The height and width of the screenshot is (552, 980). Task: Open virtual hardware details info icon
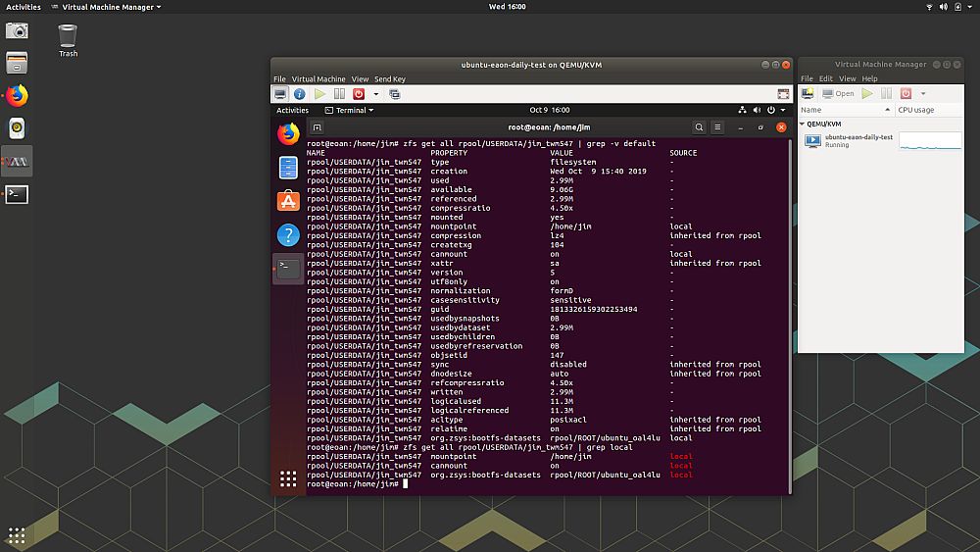(x=300, y=94)
